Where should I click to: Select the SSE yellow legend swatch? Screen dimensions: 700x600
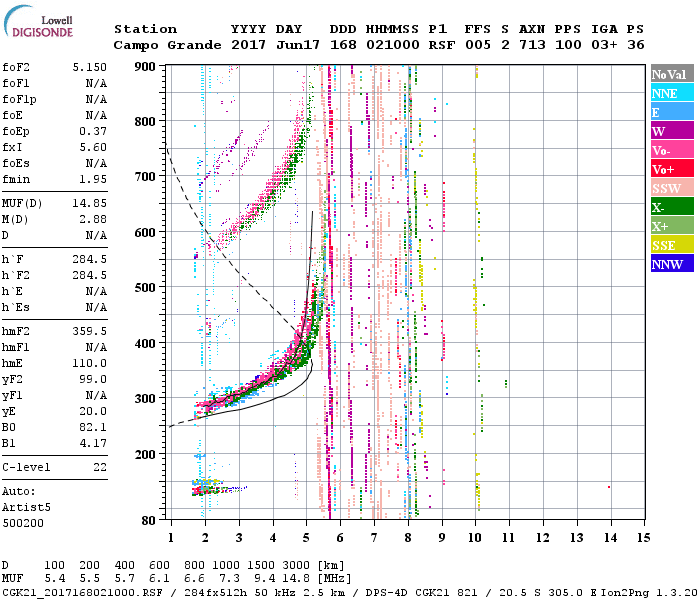(669, 246)
